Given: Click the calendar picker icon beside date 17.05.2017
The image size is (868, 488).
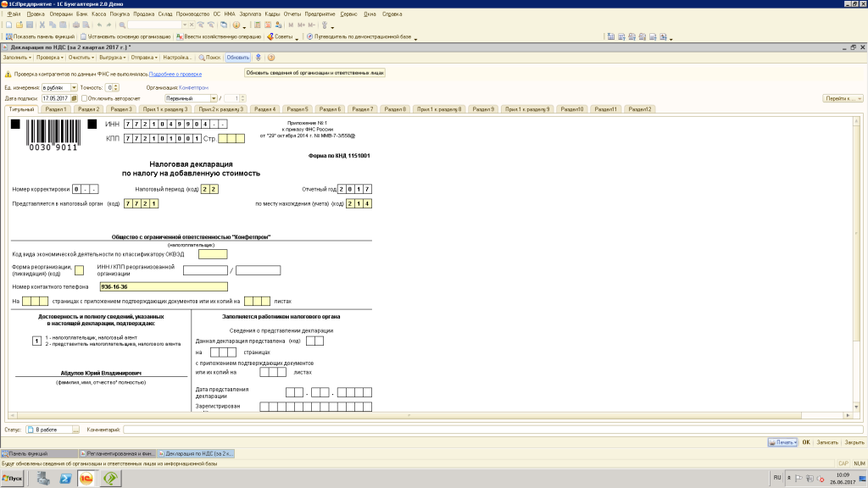Looking at the screenshot, I should [x=75, y=98].
